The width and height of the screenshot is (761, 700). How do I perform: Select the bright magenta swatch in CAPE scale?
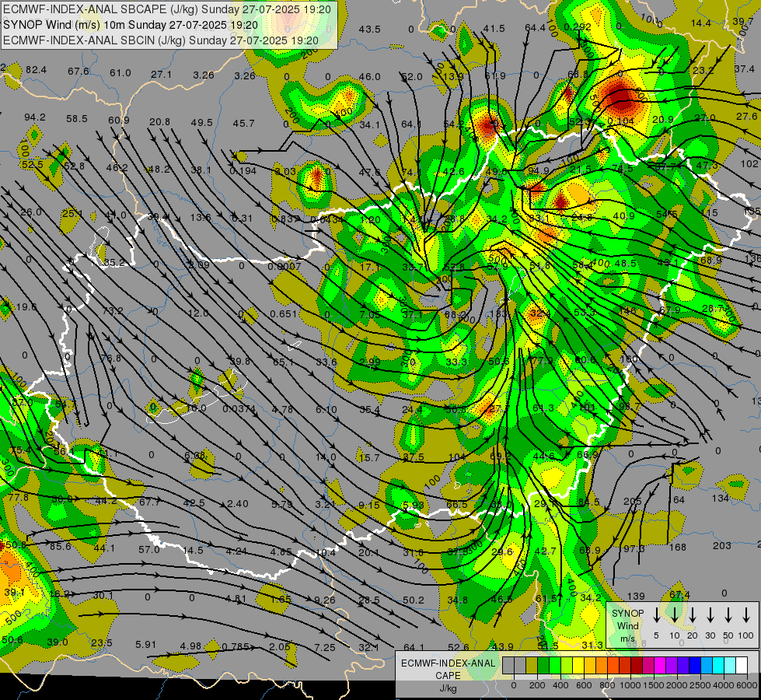(x=661, y=666)
